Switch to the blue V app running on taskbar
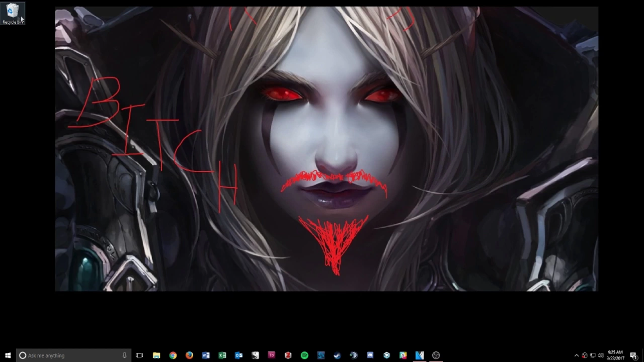 click(420, 355)
